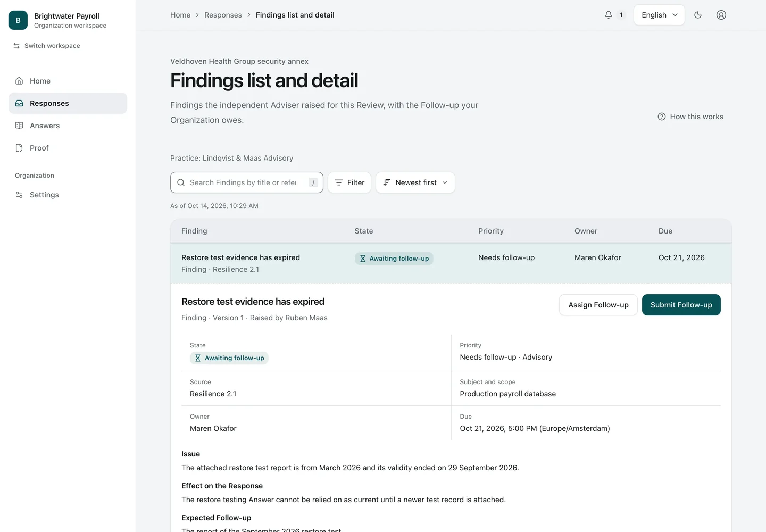
Task: Click the Filter lines icon
Action: (339, 182)
